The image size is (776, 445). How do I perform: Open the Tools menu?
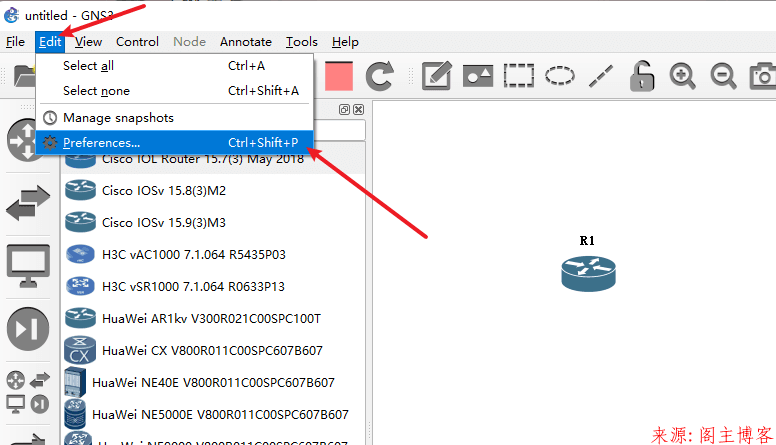pyautogui.click(x=301, y=42)
